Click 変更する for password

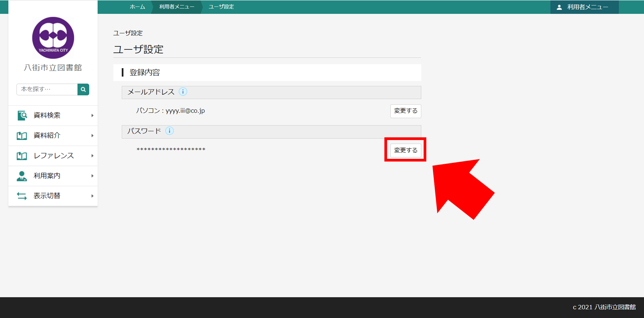pos(406,150)
